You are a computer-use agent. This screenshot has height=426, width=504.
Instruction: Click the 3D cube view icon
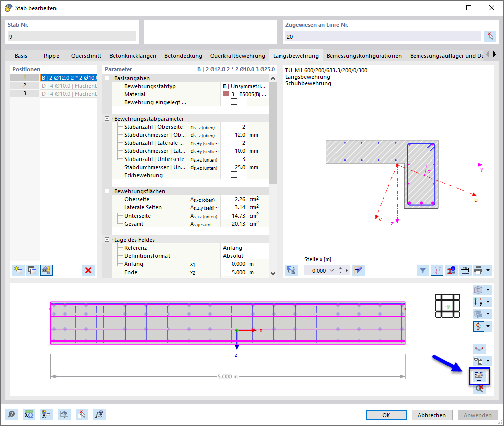[478, 290]
